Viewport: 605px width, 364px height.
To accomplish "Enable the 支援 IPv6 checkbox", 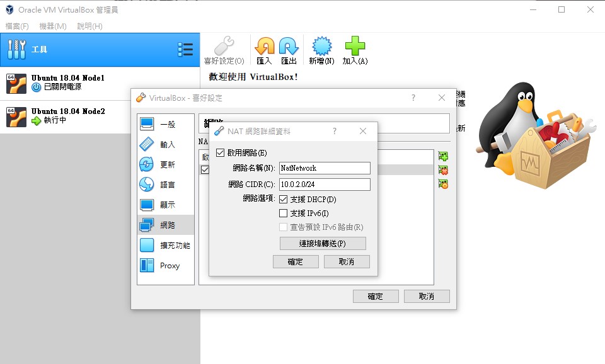I will pyautogui.click(x=283, y=213).
